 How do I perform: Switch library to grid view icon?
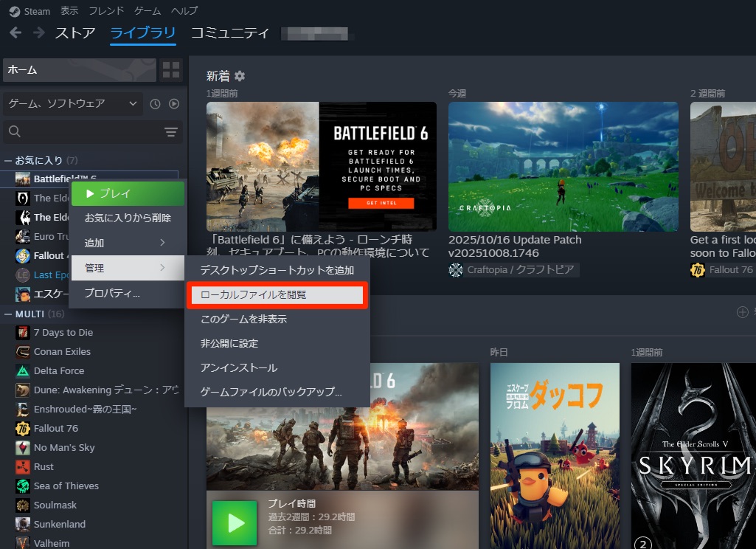[171, 70]
